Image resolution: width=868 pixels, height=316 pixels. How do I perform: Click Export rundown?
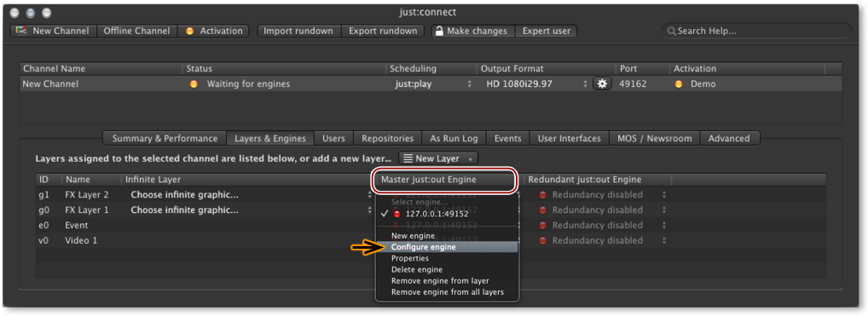[x=383, y=31]
